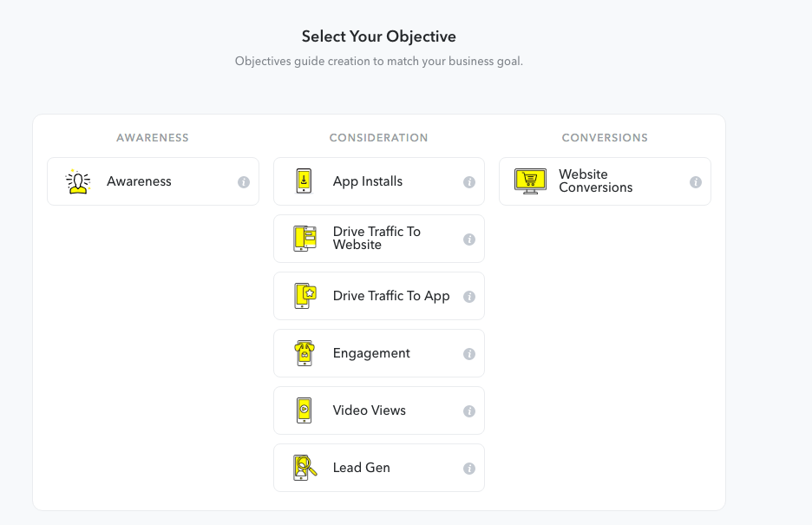
Task: Open info icon beside Drive Traffic To Website
Action: click(x=469, y=240)
